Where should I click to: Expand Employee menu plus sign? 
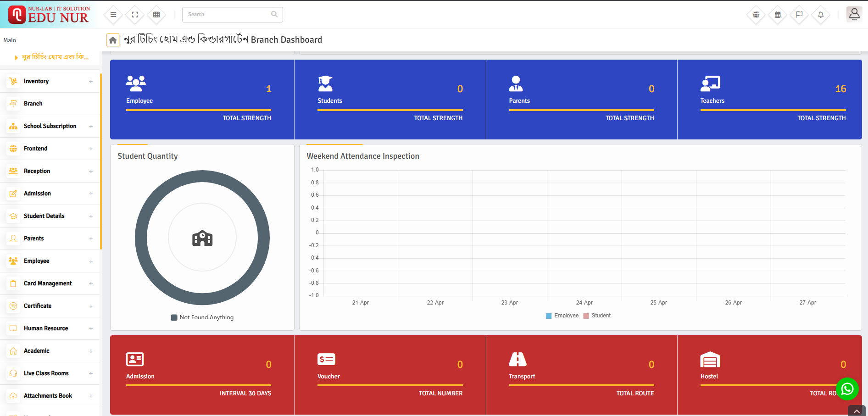tap(91, 261)
